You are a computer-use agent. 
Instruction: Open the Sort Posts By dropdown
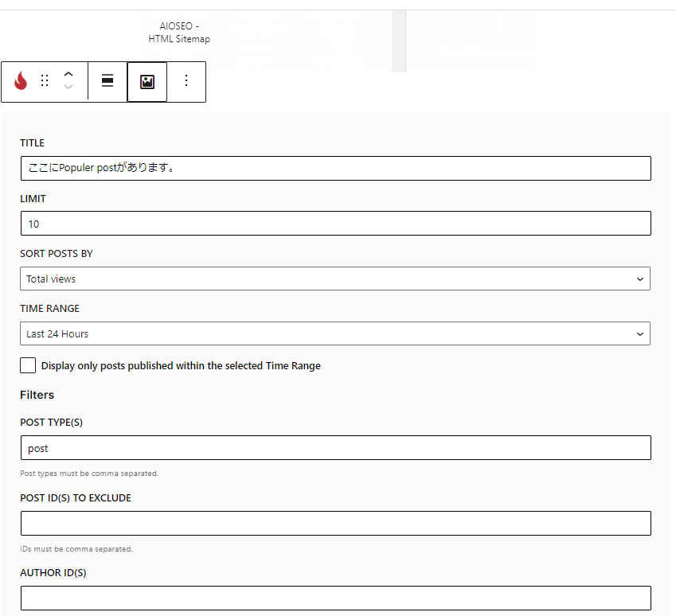(334, 279)
